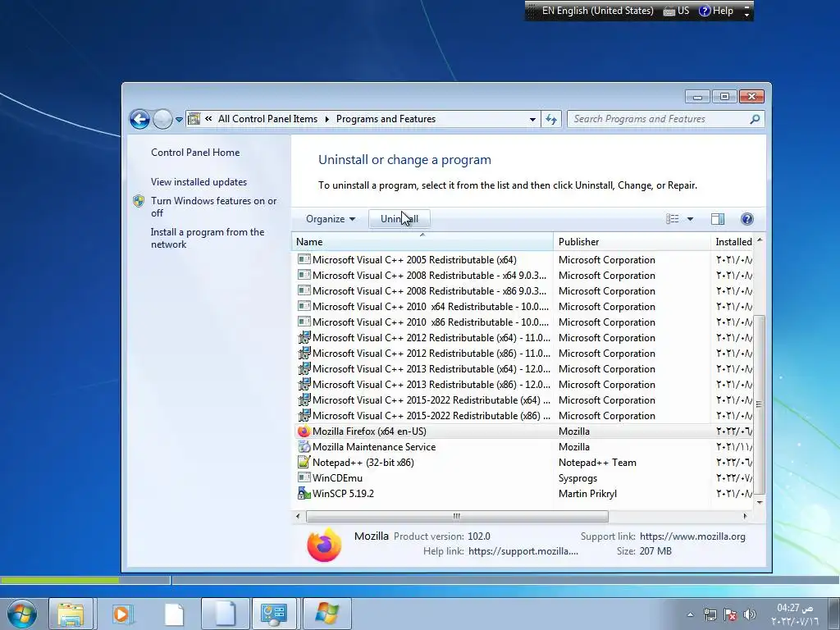840x630 pixels.
Task: Sort by the Name column header
Action: click(423, 242)
